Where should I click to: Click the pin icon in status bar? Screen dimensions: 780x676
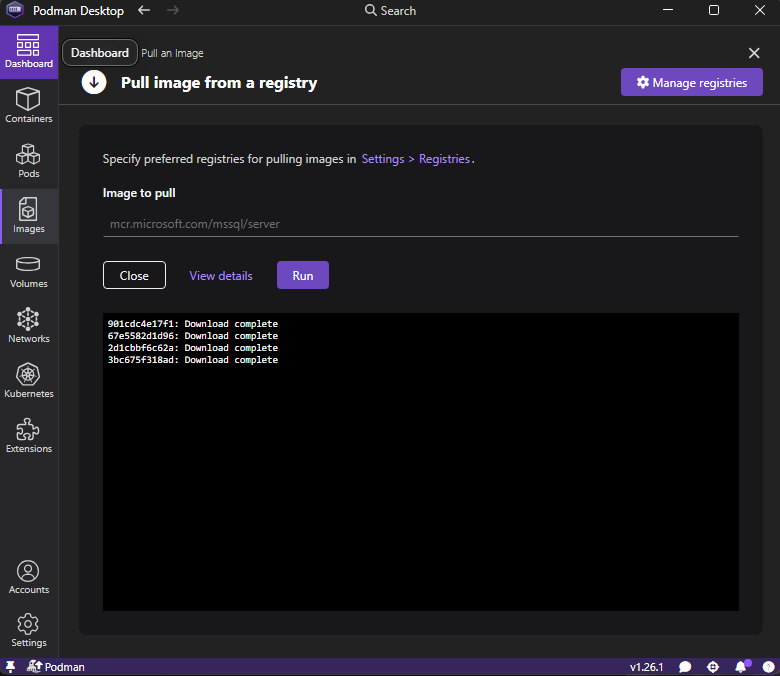coord(10,667)
